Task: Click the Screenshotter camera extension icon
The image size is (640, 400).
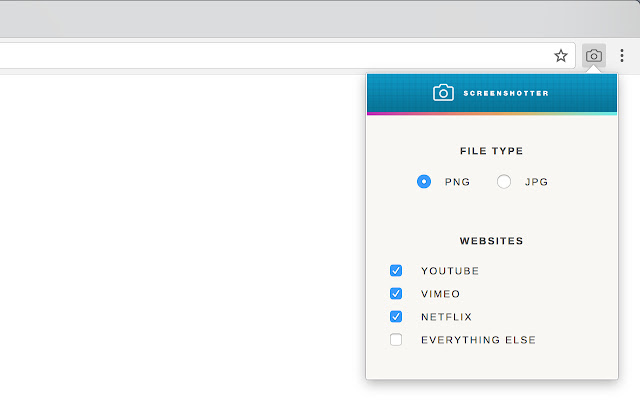Action: coord(593,56)
